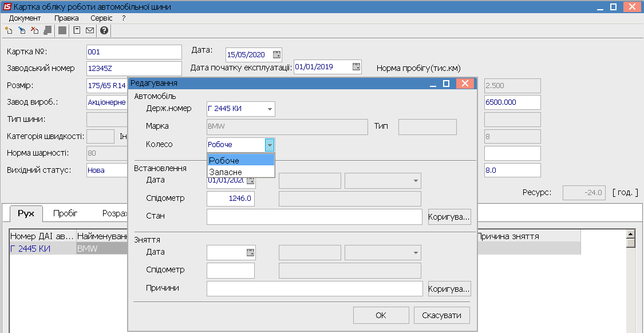Click Коригува... button beside Причини
Viewport: 644px width, 333px height.
(x=449, y=288)
